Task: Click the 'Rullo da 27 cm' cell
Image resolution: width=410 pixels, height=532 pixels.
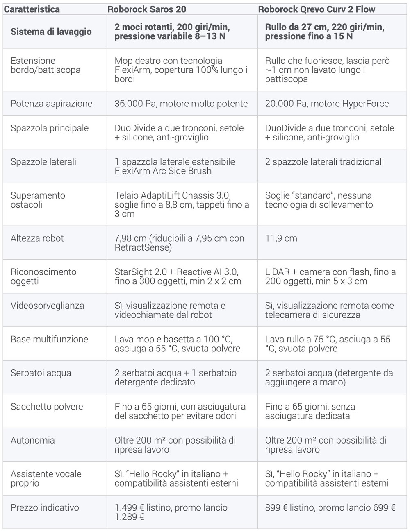Action: [325, 32]
